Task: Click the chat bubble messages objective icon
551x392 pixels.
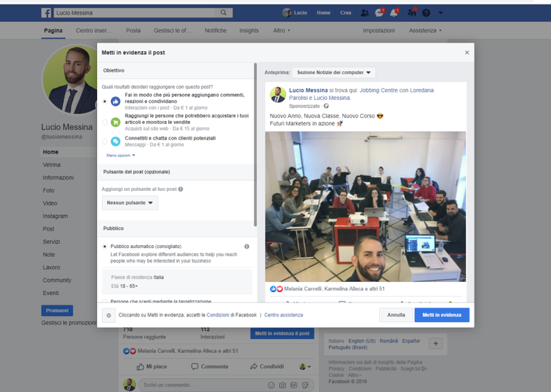Action: click(x=115, y=141)
